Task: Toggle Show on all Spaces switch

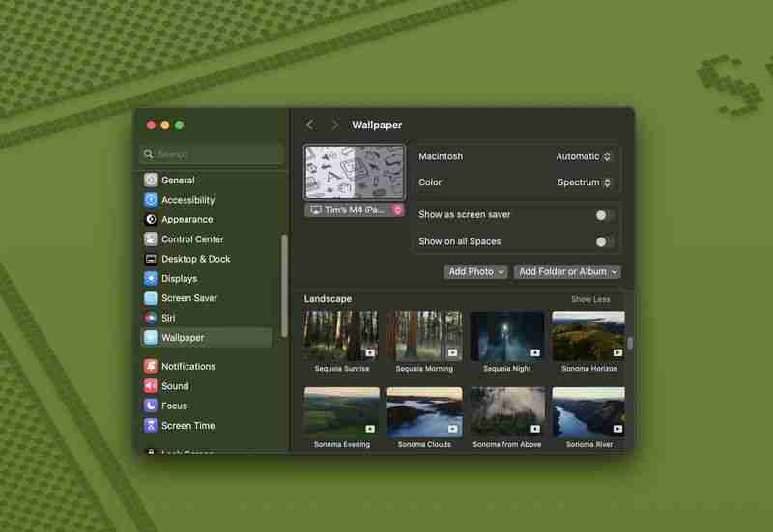Action: [x=605, y=242]
